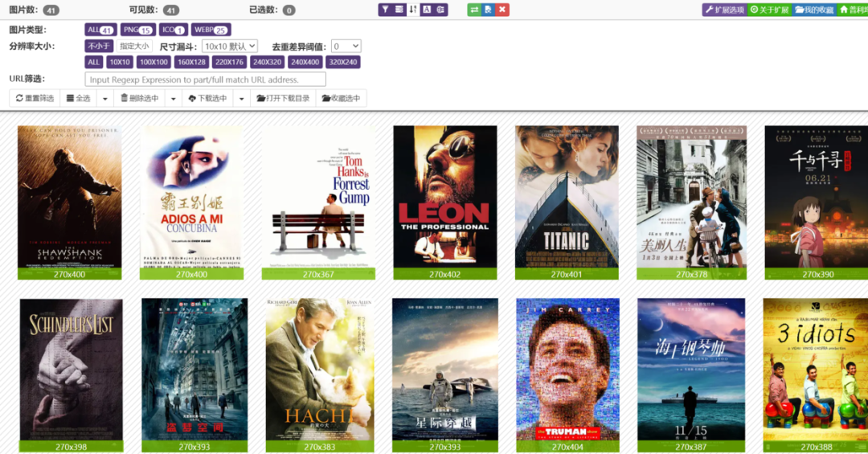The width and height of the screenshot is (868, 454).
Task: Expand the dropdown arrow next to 全选
Action: click(105, 99)
